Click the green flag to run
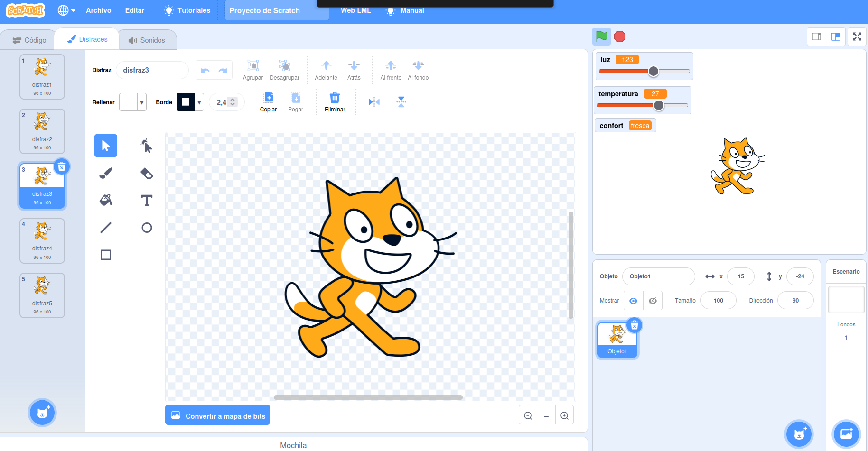This screenshot has width=868, height=451. coord(601,37)
